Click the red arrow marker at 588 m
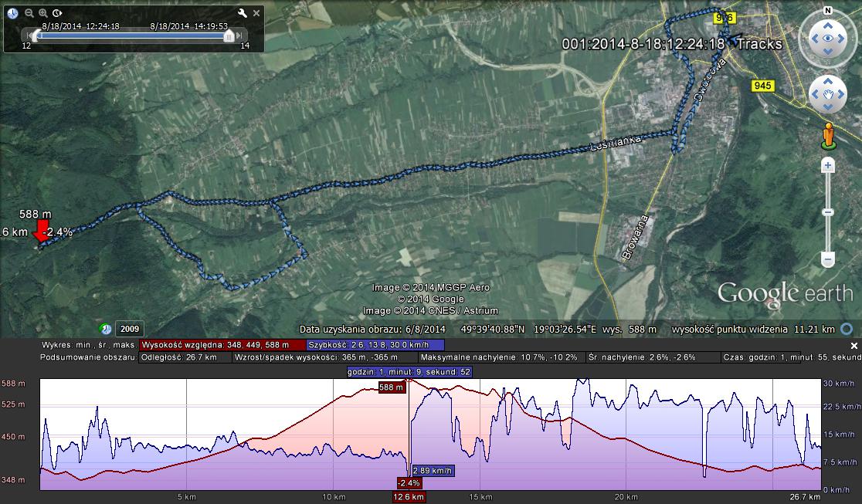 (x=41, y=233)
